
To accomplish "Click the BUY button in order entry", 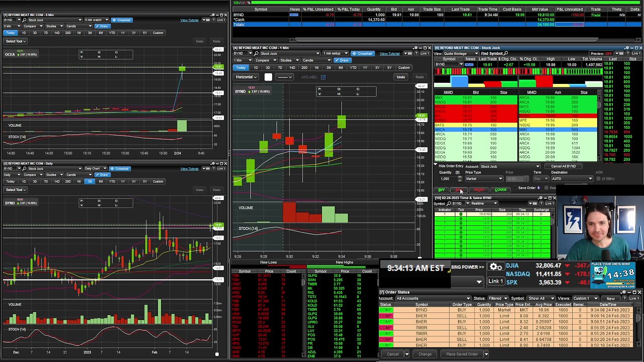I will pyautogui.click(x=441, y=190).
